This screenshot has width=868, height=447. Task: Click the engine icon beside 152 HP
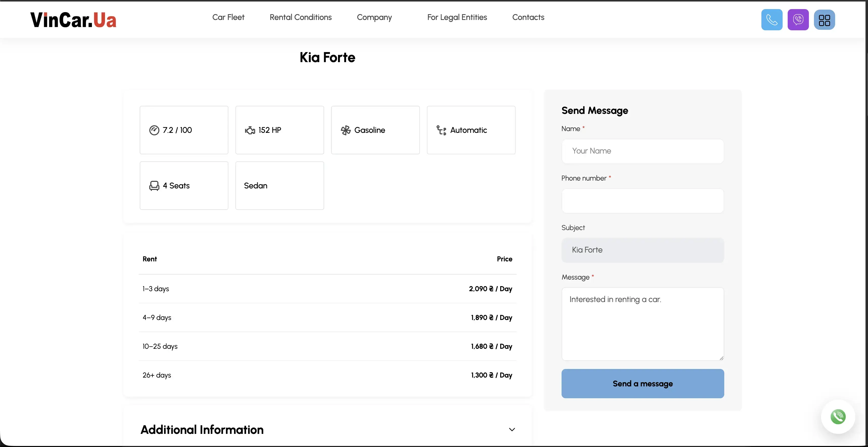click(250, 130)
